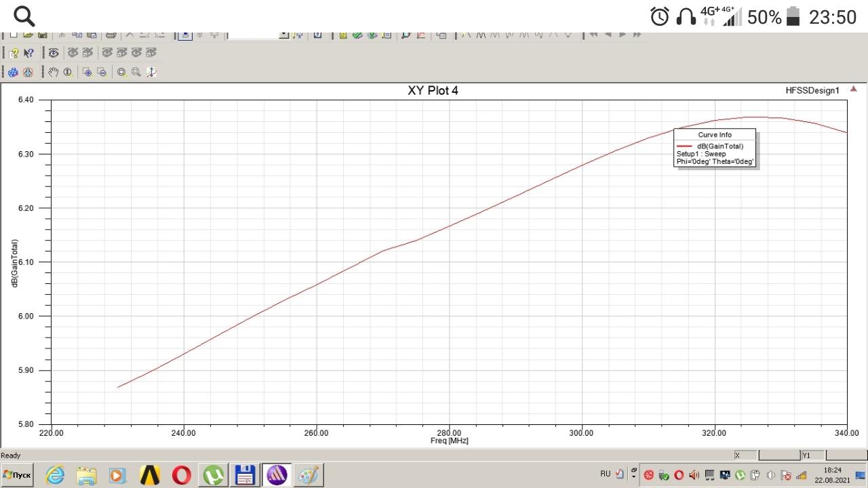Image resolution: width=868 pixels, height=488 pixels.
Task: Open the phone status bar search icon
Action: click(24, 16)
